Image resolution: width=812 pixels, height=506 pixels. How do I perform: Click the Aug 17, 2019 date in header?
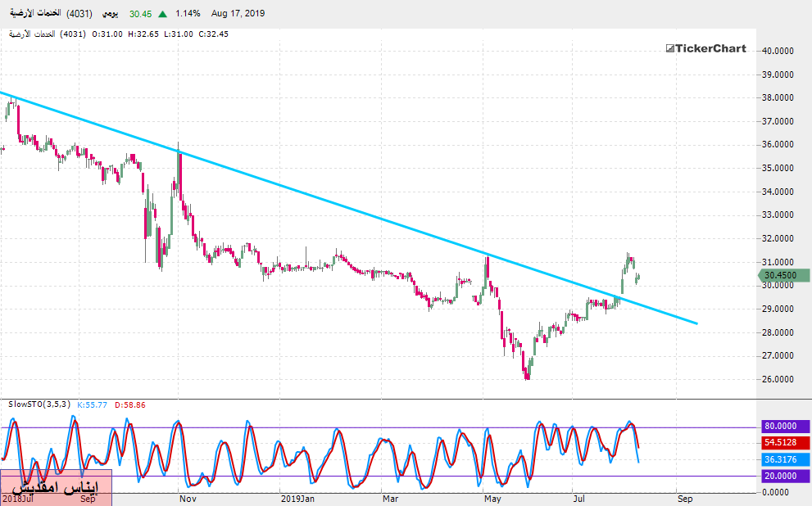238,14
